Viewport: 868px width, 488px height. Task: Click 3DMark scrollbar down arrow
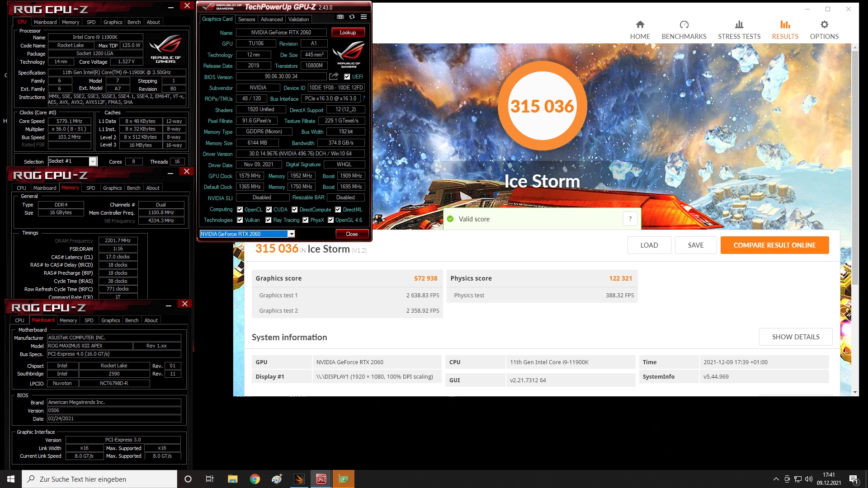tap(855, 392)
